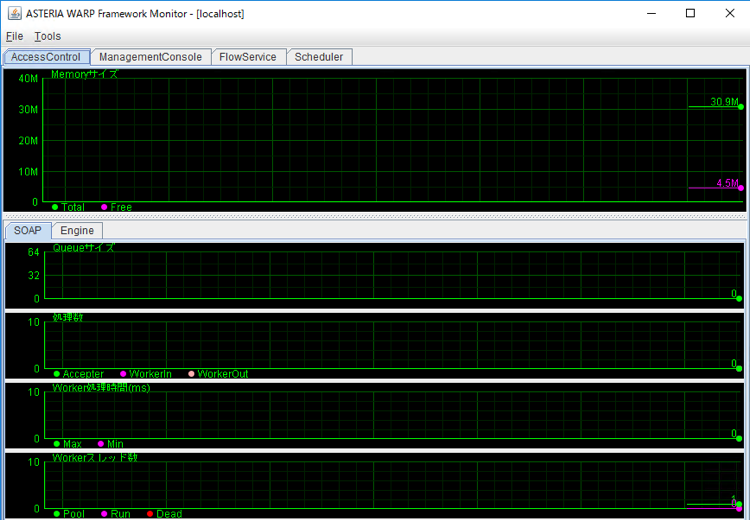Click the 4.5M free memory data point
This screenshot has width=750, height=520.
coord(741,188)
